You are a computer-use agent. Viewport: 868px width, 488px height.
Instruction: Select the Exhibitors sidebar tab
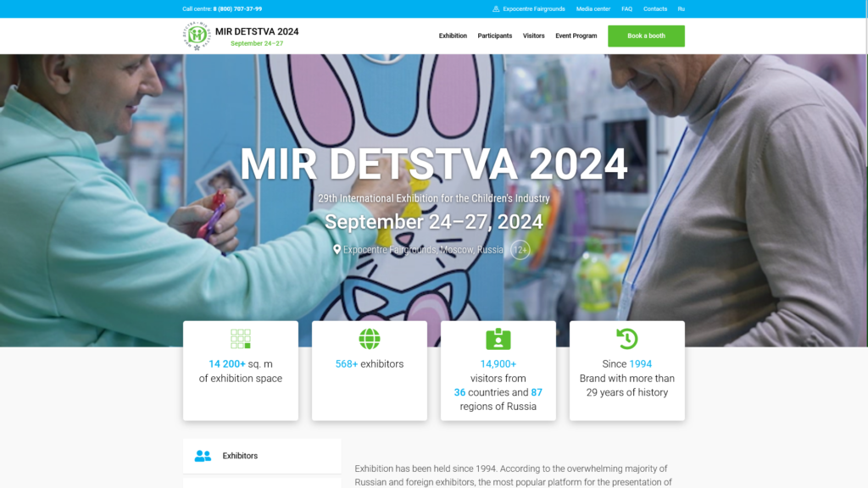click(262, 456)
